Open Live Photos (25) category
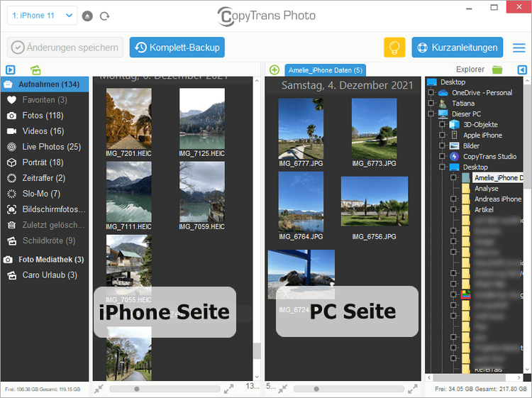 (x=45, y=147)
